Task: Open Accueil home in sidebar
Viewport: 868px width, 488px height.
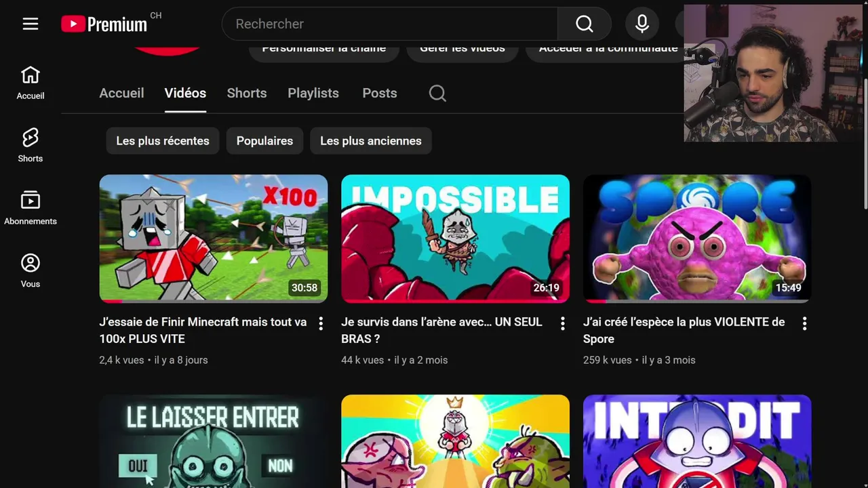Action: coord(31,83)
